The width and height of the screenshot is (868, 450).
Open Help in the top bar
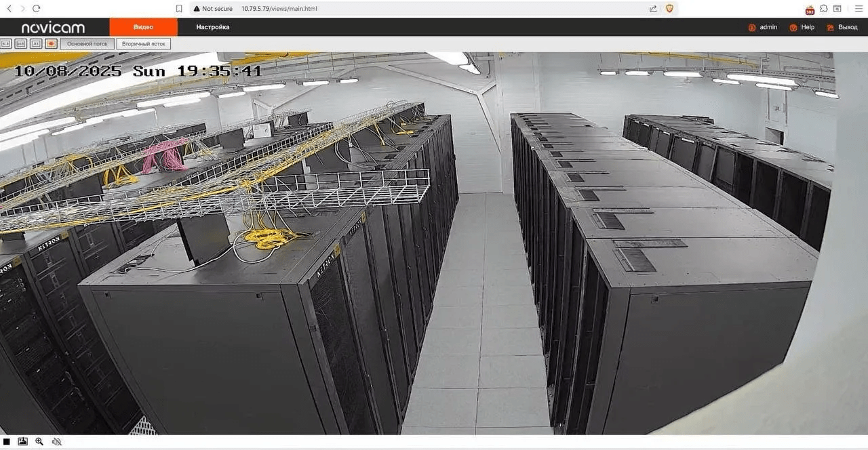pyautogui.click(x=802, y=27)
